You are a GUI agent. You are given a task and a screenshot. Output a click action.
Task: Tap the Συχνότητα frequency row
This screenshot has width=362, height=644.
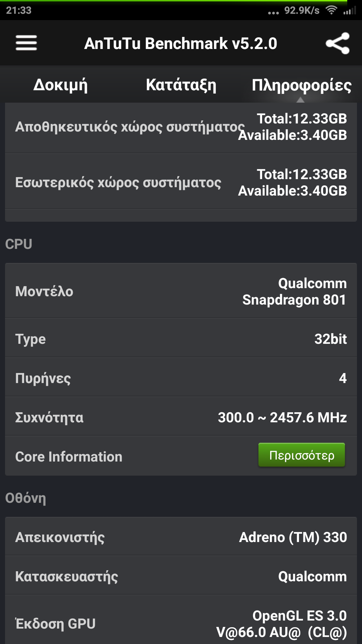pyautogui.click(x=181, y=417)
